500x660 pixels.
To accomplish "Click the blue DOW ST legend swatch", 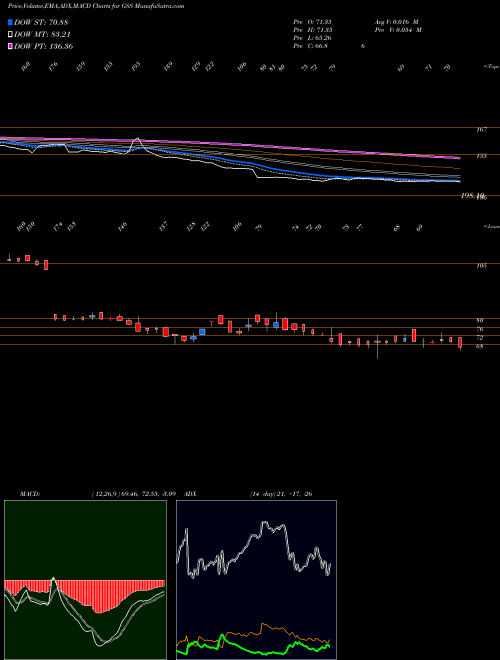I will click(x=11, y=22).
